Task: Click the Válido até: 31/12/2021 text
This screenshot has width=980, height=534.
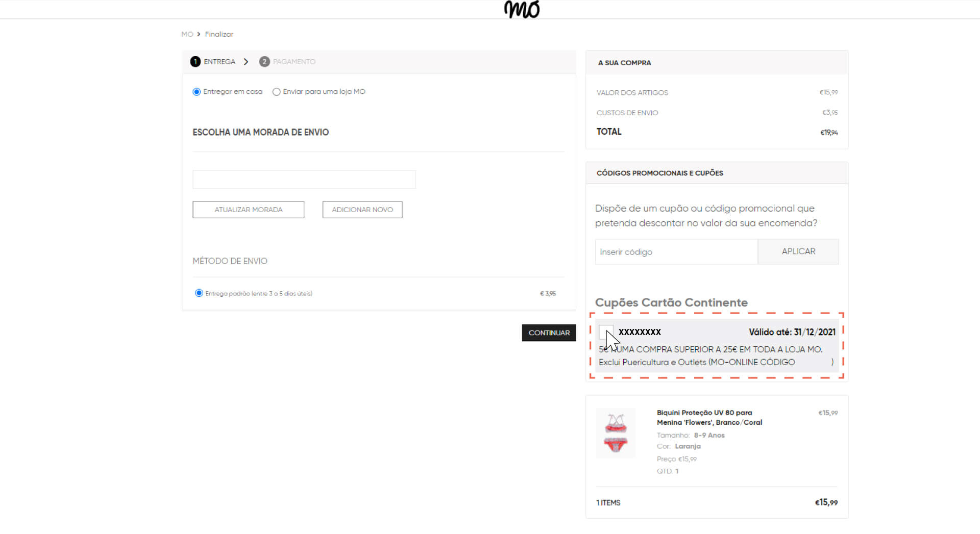Action: point(792,332)
